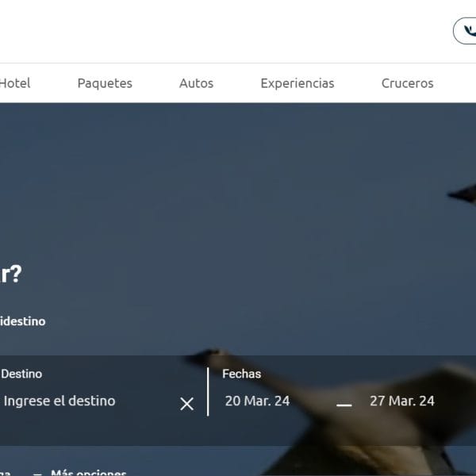Go to the Experiencias tab
476x476 pixels.
[297, 84]
